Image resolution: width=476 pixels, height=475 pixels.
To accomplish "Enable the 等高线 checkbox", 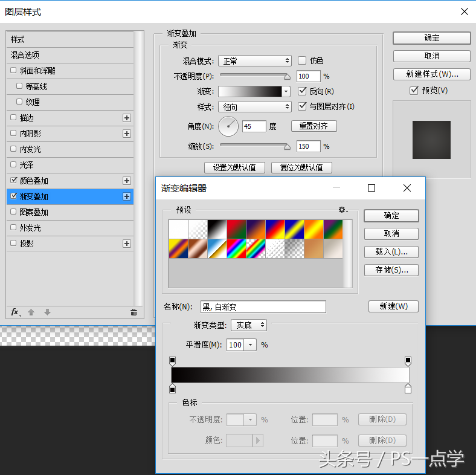I will coord(19,86).
